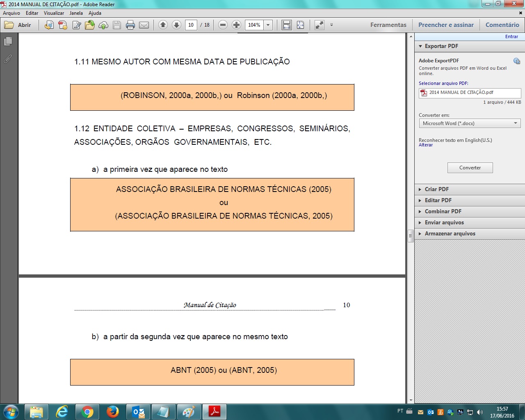Open the Ferramentas pane tab

(x=388, y=25)
